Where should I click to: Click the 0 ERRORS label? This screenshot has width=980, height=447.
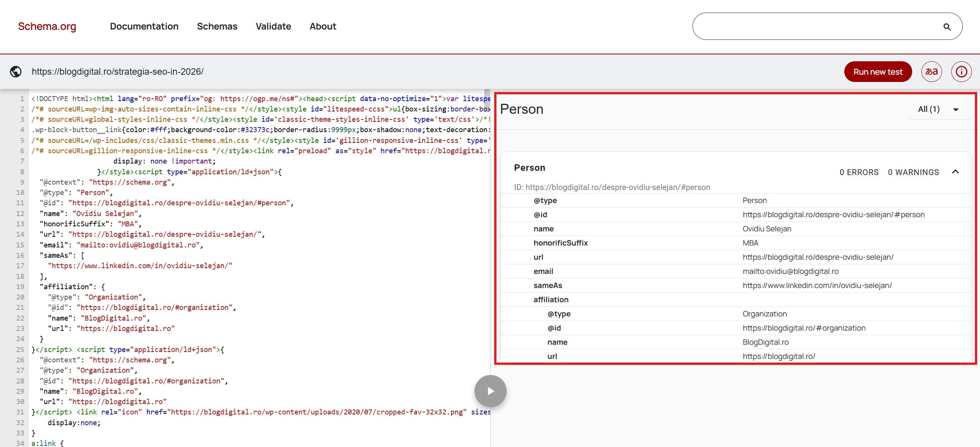point(859,172)
